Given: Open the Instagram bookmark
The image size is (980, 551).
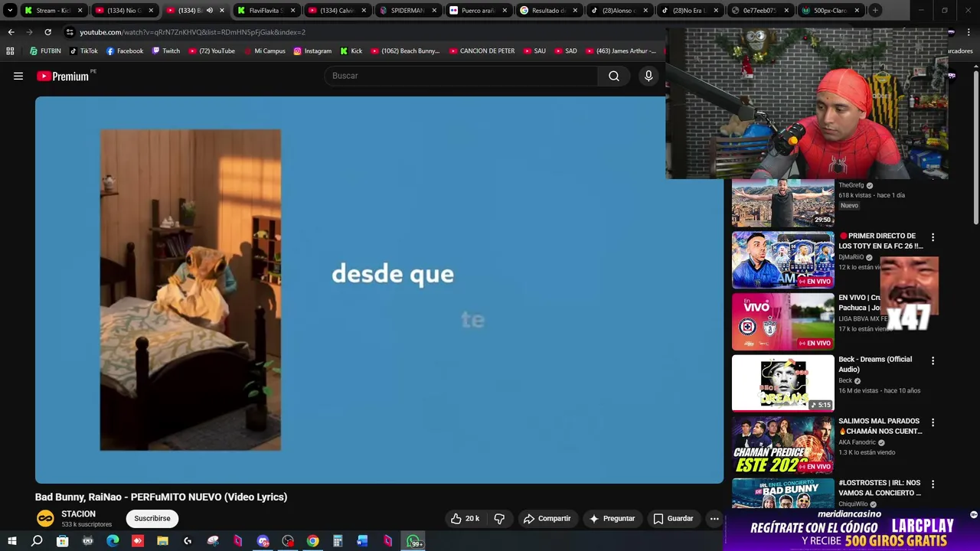Looking at the screenshot, I should 312,51.
